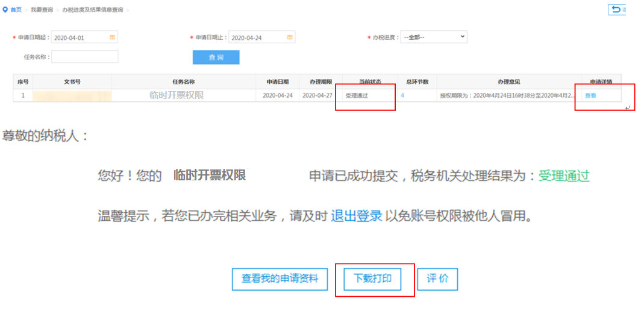Click 文书号 column header
The width and height of the screenshot is (644, 313).
[72, 82]
